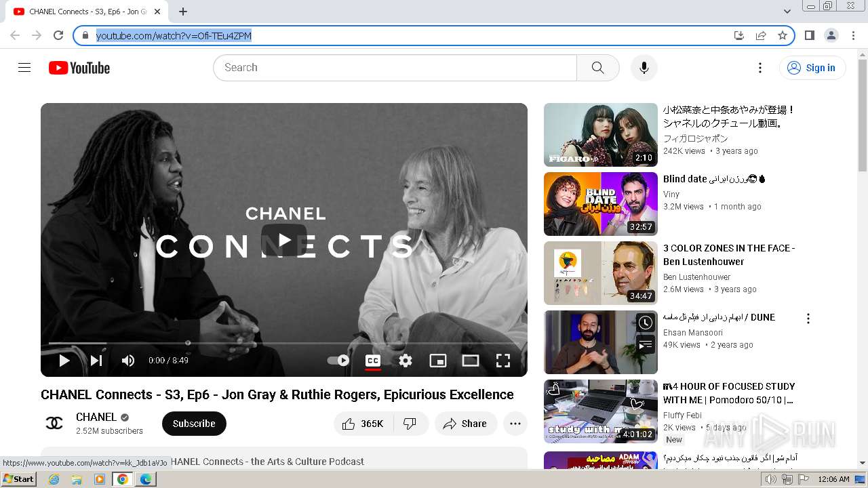Open player settings gear
The width and height of the screenshot is (868, 488).
406,361
